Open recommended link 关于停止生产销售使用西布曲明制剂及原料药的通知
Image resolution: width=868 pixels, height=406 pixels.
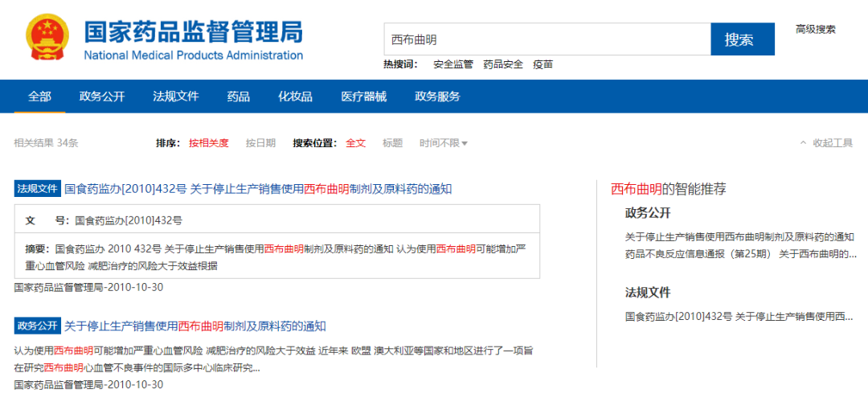[739, 237]
